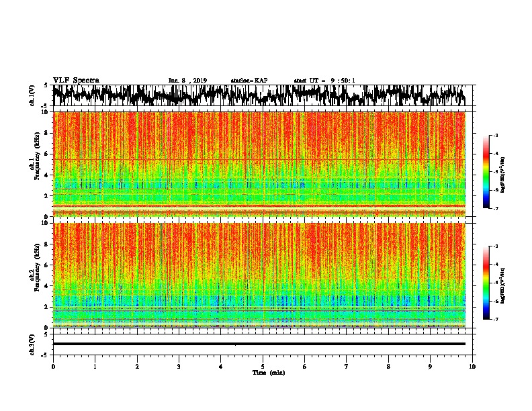This screenshot has height=411, width=532.
Task: Click the "10" kHz tick on ch.2 spectrogram
Action: (x=46, y=223)
